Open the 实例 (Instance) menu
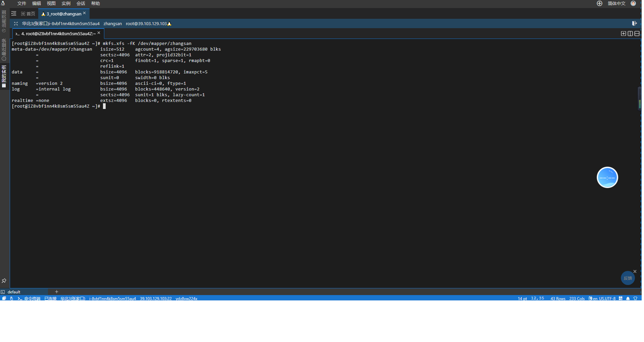The width and height of the screenshot is (644, 342). pyautogui.click(x=66, y=3)
